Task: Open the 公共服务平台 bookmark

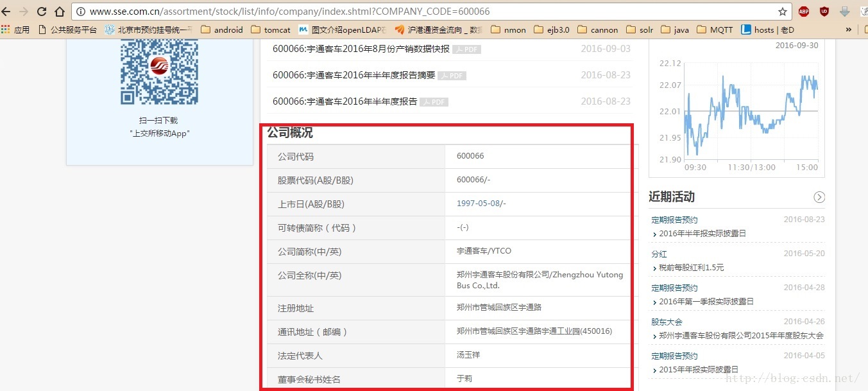Action: (x=67, y=30)
